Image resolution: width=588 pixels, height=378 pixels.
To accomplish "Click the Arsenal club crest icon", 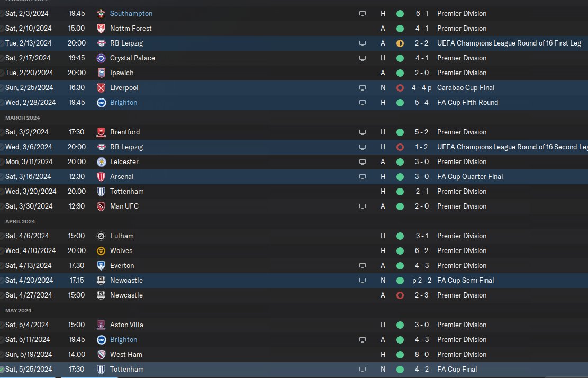I will pyautogui.click(x=101, y=177).
